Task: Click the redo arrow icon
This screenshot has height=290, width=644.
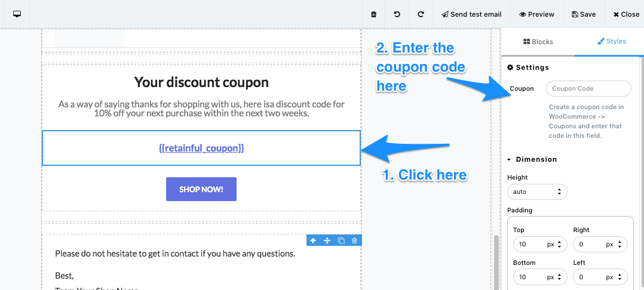Action: pos(421,14)
